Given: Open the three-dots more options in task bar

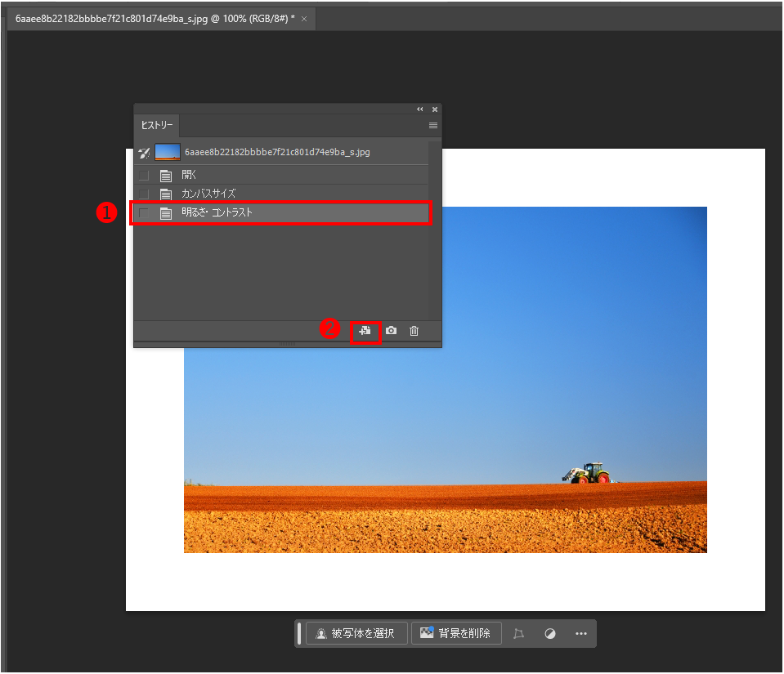Looking at the screenshot, I should tap(581, 634).
